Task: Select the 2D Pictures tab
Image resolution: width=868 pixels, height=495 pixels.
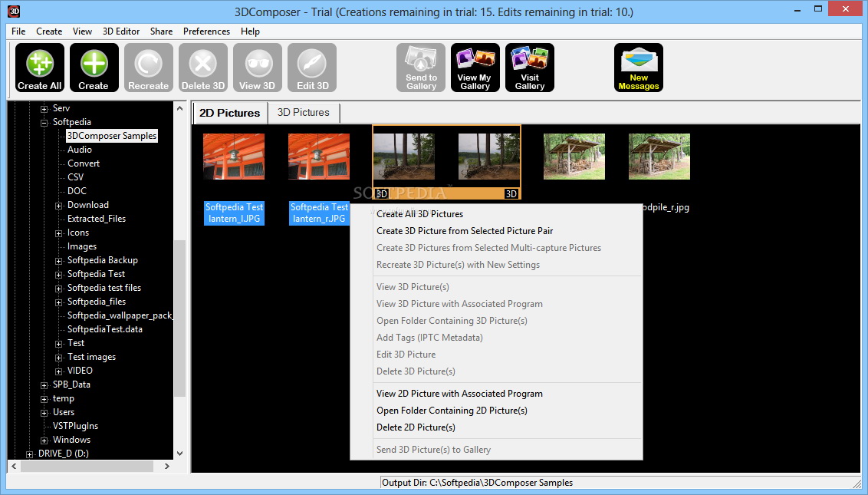Action: (230, 113)
